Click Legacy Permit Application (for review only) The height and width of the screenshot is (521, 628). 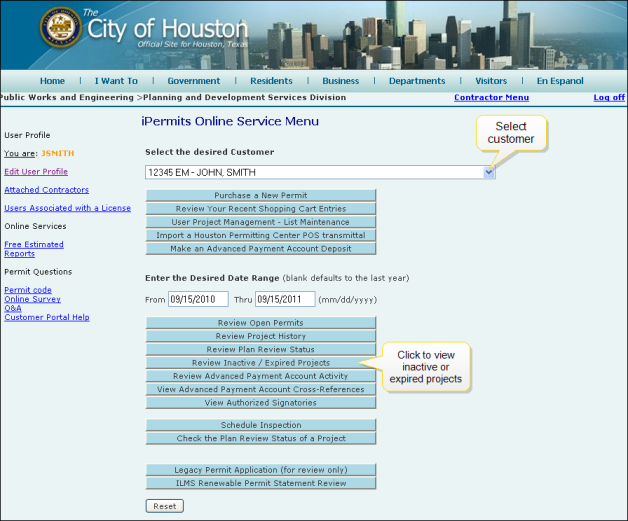(261, 470)
